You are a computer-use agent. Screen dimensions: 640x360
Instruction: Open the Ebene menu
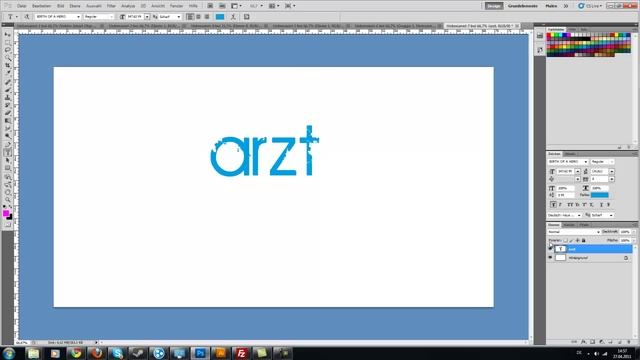pos(75,6)
